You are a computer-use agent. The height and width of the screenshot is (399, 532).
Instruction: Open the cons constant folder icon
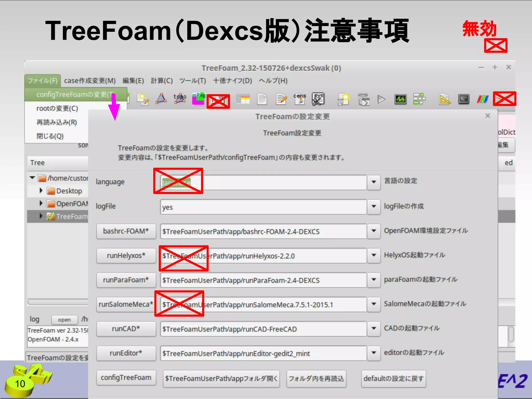click(300, 99)
